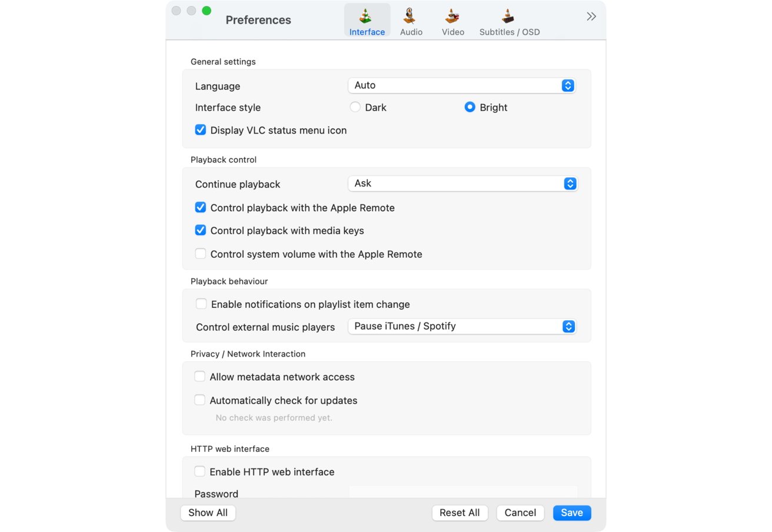
Task: Click the HTTP Password input field
Action: (x=463, y=492)
